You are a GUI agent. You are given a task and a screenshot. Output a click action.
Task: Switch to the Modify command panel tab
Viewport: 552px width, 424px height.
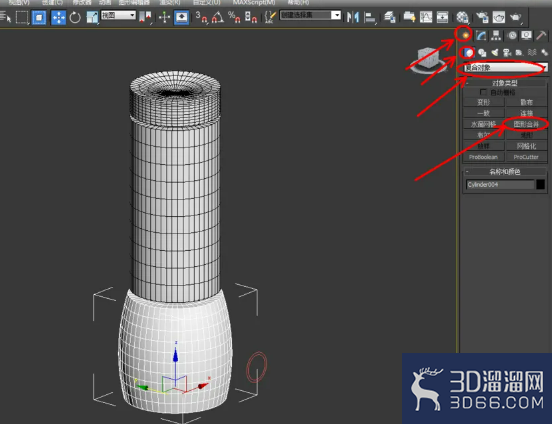click(481, 35)
